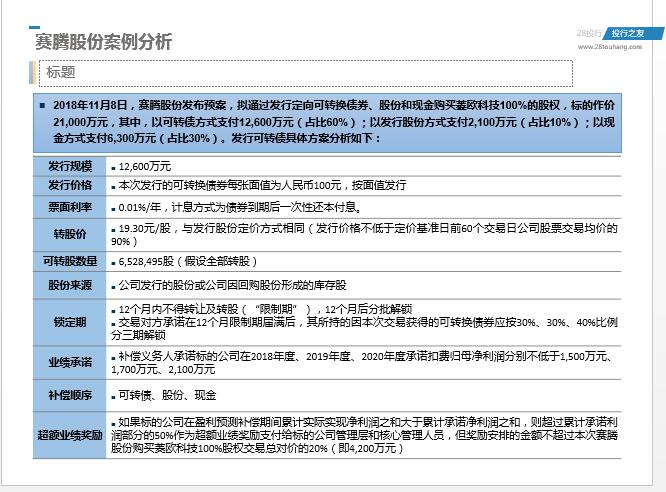Open the www.28touhang.com link

[610, 47]
